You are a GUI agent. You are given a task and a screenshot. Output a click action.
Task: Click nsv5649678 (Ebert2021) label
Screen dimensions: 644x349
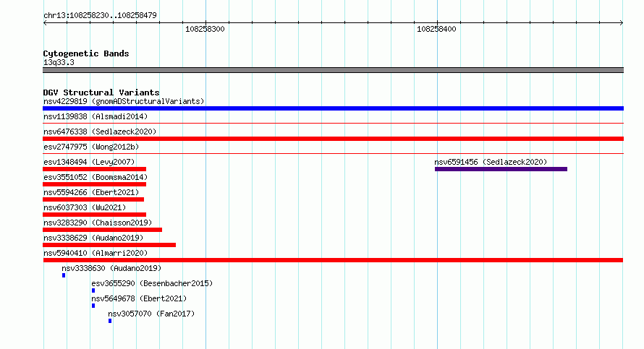(x=139, y=298)
